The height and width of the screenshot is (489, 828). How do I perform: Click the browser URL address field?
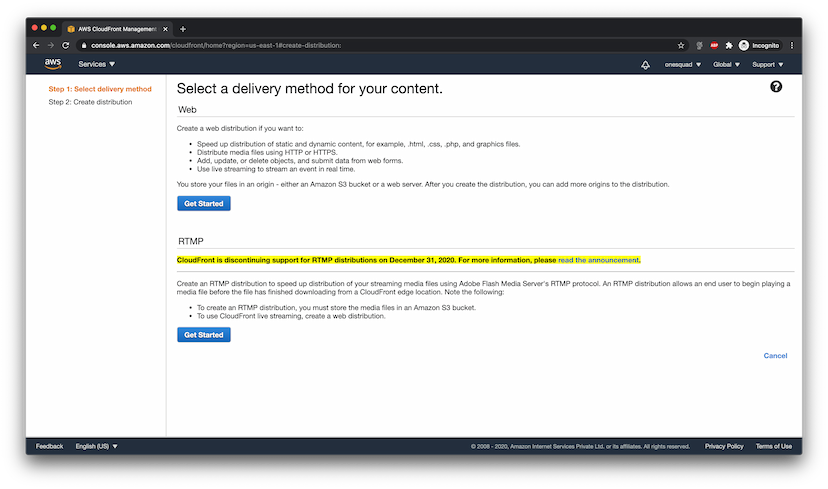coord(380,45)
